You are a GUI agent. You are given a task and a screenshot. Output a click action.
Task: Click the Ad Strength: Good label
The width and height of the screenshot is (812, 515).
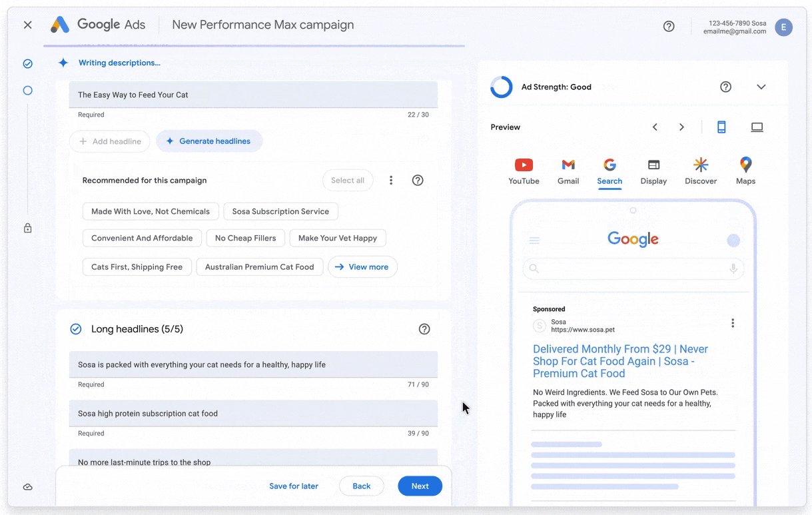(x=556, y=87)
